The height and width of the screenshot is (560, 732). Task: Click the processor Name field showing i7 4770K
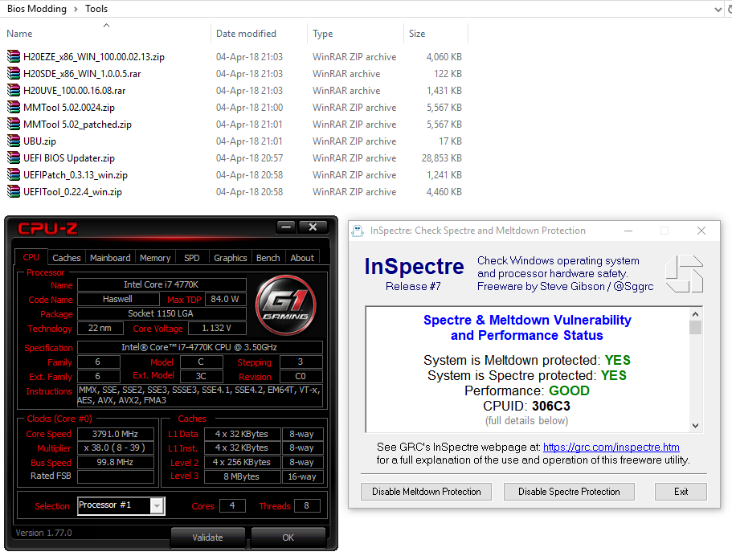162,284
